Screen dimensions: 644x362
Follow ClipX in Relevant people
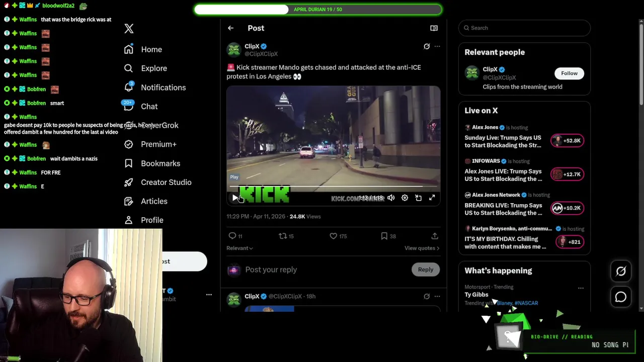click(x=569, y=73)
